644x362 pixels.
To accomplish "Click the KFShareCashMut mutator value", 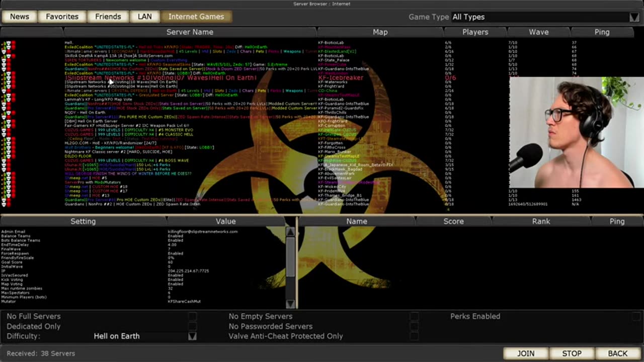I will point(184,302).
